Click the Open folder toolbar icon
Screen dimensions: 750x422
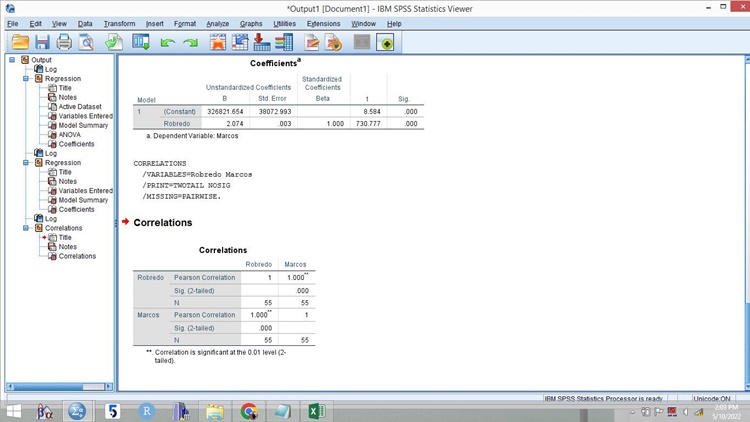tap(20, 42)
